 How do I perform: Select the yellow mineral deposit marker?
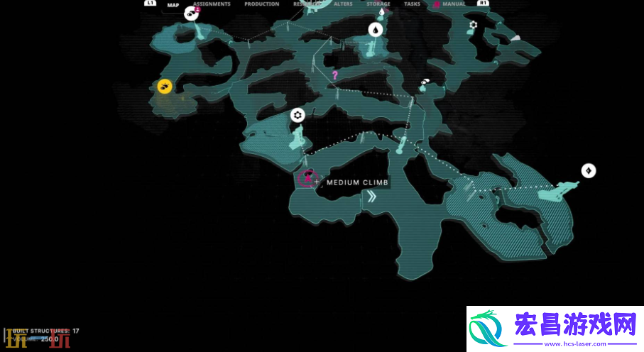[x=165, y=87]
